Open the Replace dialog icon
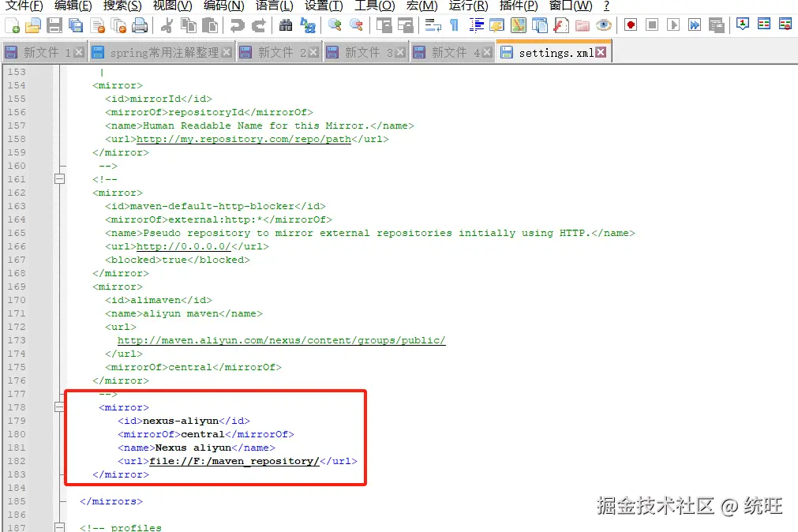 tap(307, 25)
